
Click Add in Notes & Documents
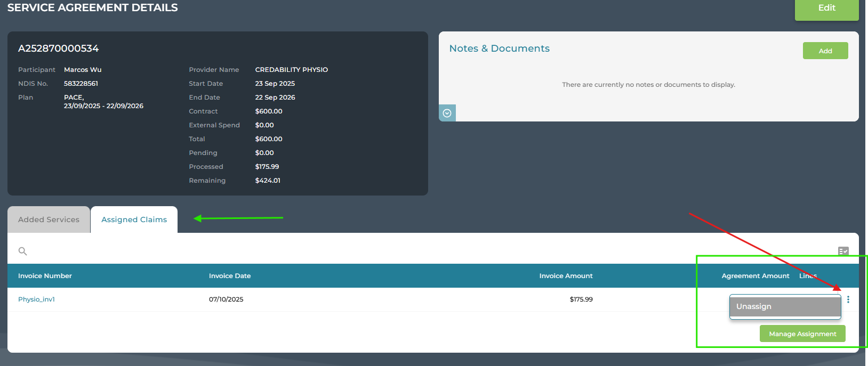(825, 51)
